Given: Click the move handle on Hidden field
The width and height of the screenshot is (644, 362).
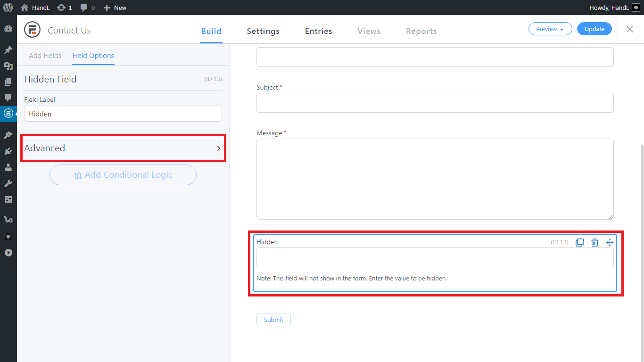Looking at the screenshot, I should pyautogui.click(x=610, y=242).
